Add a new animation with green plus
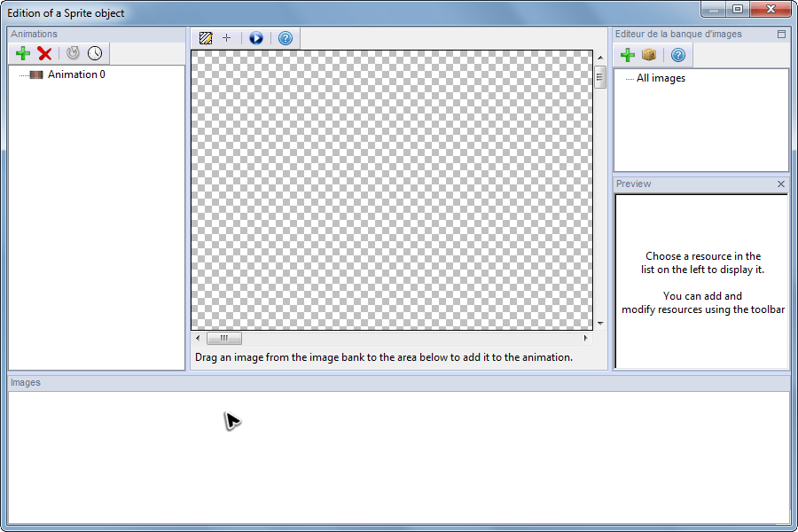Screen dimensions: 798x532 tap(23, 53)
